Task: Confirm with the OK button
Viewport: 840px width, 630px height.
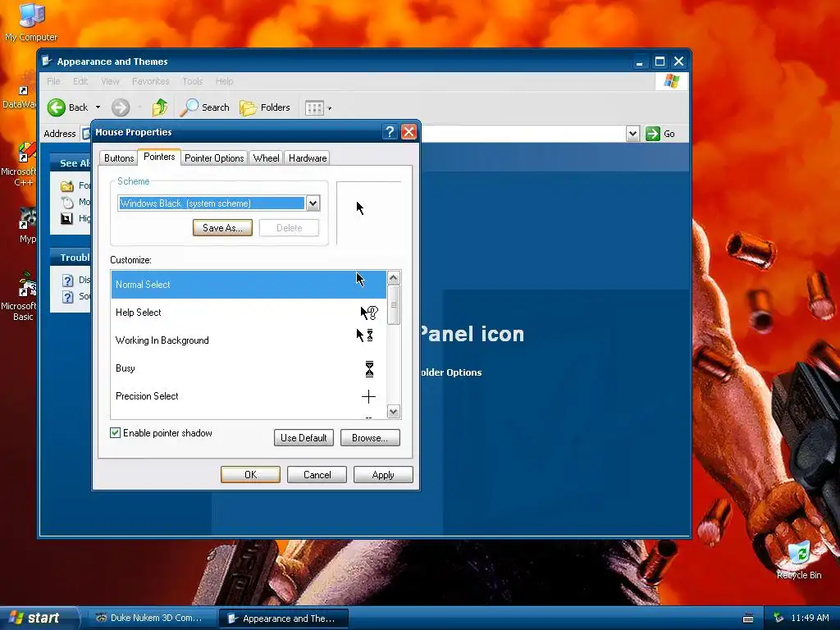Action: point(250,475)
